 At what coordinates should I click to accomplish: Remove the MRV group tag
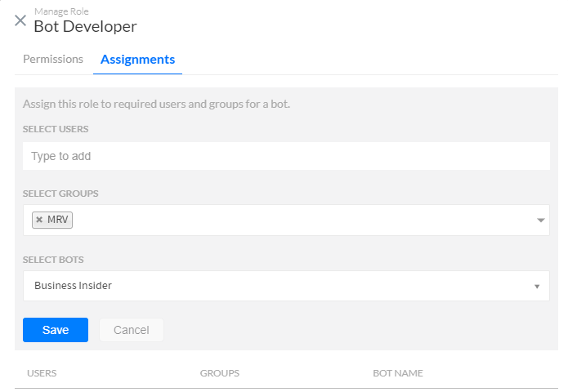click(x=38, y=220)
